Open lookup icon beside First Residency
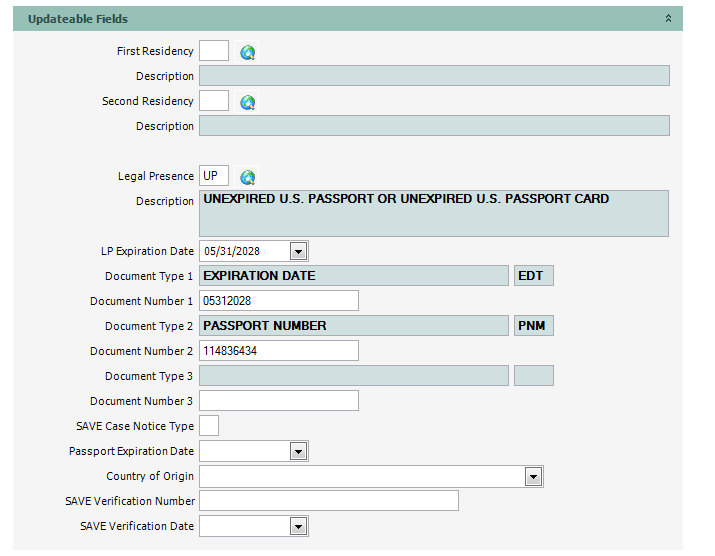Image resolution: width=715 pixels, height=556 pixels. 247,52
